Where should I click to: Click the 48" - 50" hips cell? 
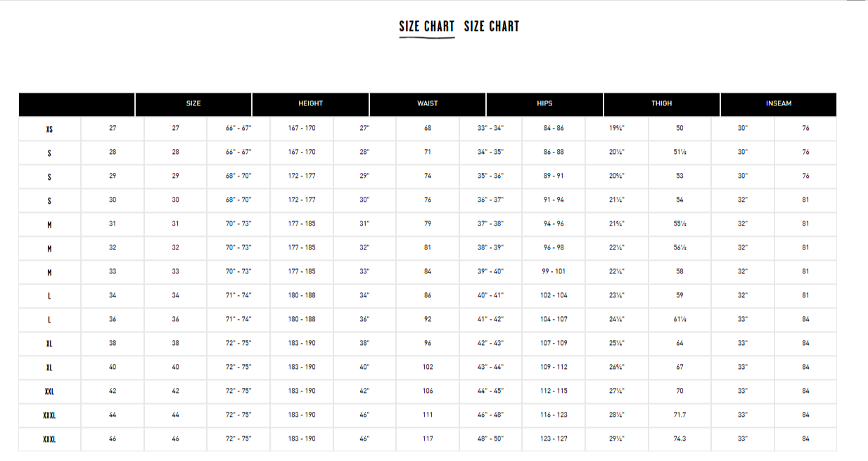pyautogui.click(x=490, y=439)
